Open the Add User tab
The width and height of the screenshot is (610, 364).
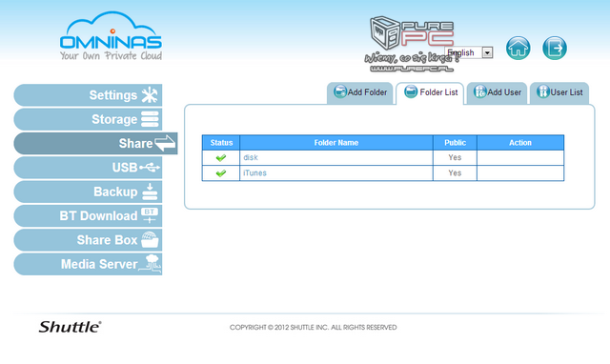497,92
